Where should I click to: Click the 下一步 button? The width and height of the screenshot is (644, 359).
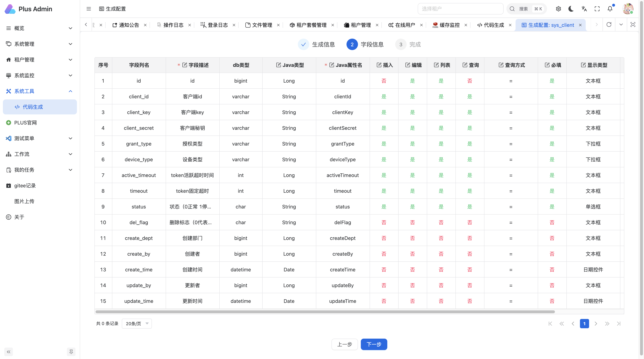click(374, 344)
